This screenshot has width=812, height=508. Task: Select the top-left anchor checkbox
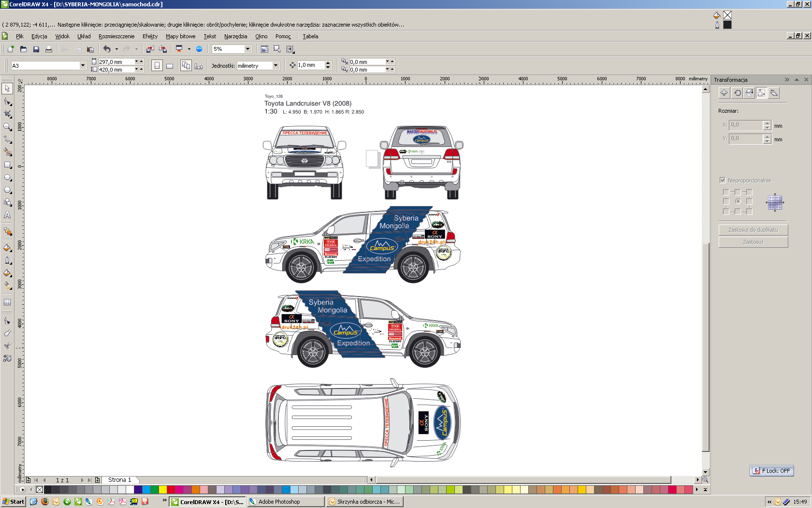tap(726, 192)
